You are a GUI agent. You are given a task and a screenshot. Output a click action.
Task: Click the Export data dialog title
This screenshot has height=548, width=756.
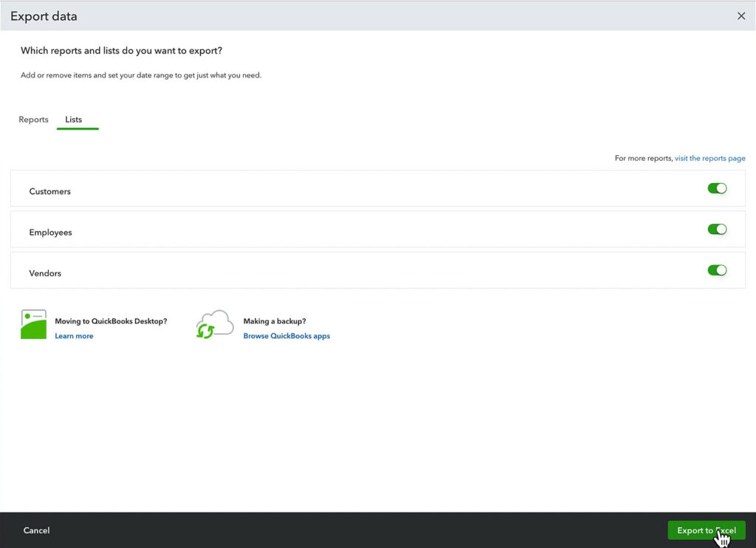[x=44, y=16]
